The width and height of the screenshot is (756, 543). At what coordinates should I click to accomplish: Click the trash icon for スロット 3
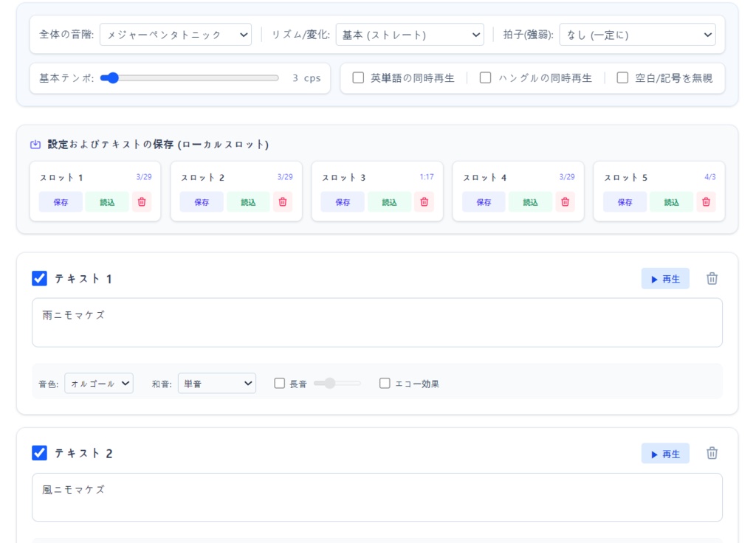tap(423, 201)
